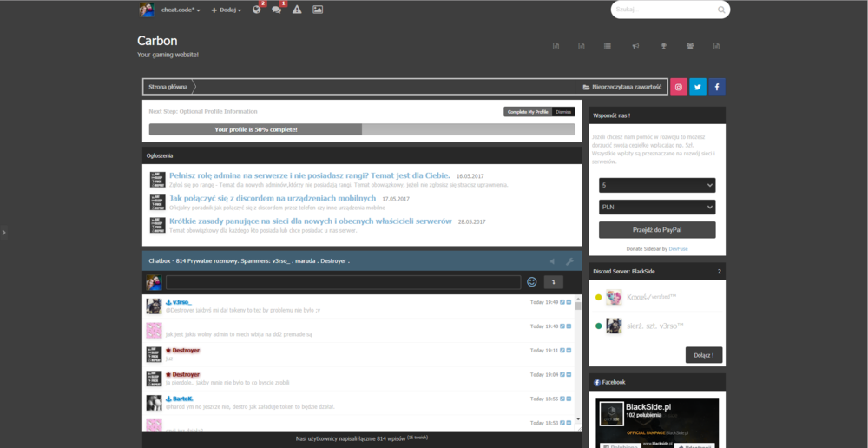868x448 pixels.
Task: Expand the Dodaj create menu
Action: click(226, 10)
